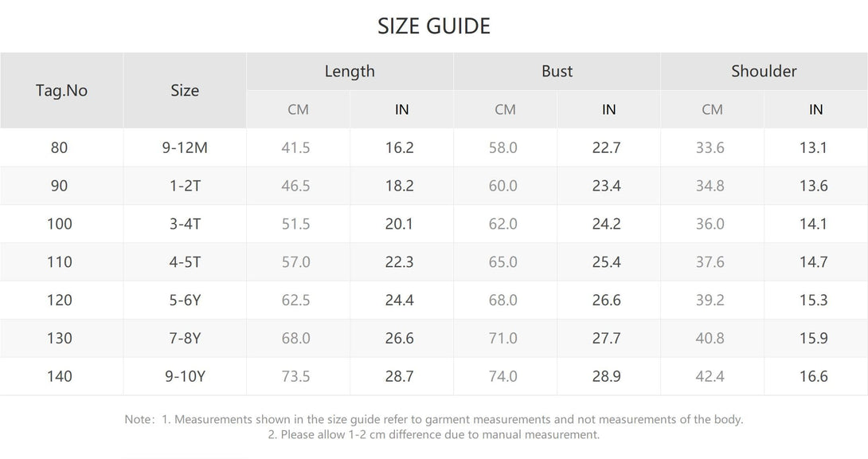Click length value 41.5 cm
This screenshot has width=868, height=459.
click(x=295, y=148)
